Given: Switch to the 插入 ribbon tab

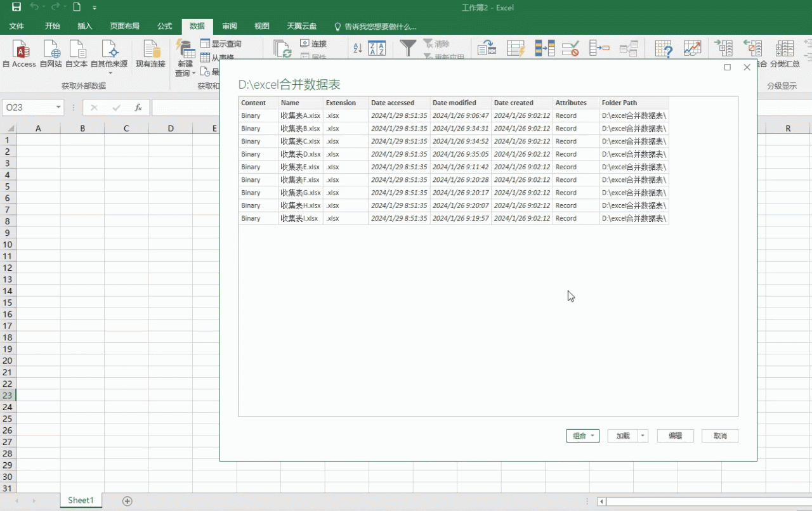Looking at the screenshot, I should point(85,26).
